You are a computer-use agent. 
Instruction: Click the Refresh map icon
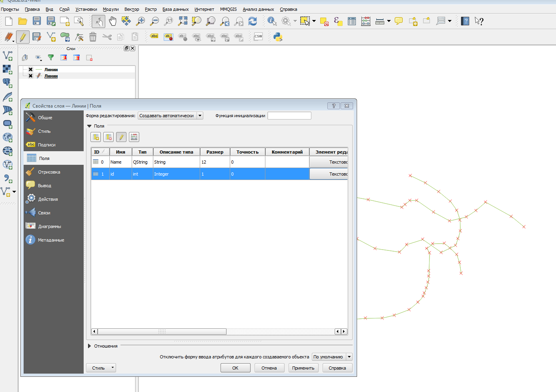coord(253,21)
